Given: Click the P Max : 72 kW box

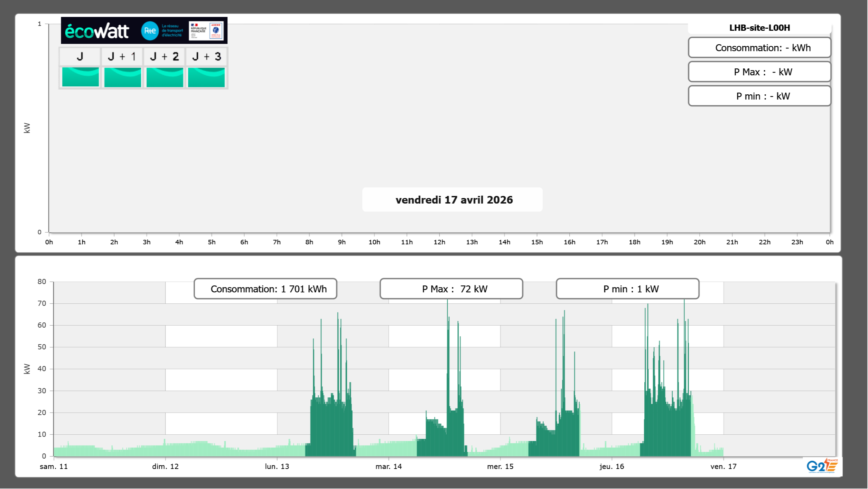Looking at the screenshot, I should coord(451,289).
